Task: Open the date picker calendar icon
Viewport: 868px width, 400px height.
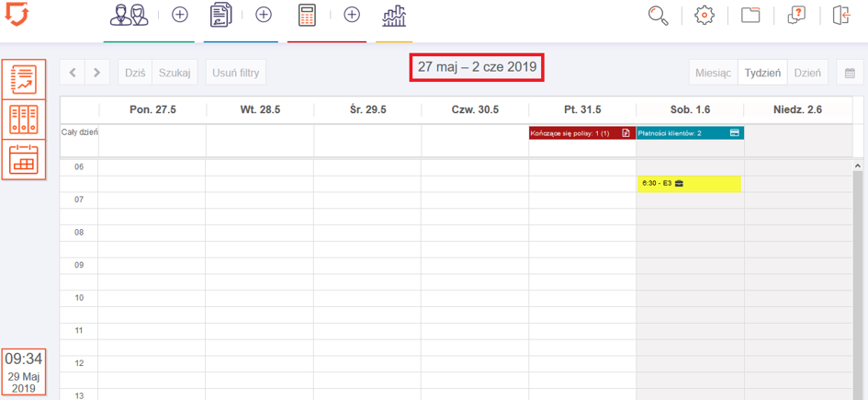Action: click(x=850, y=73)
